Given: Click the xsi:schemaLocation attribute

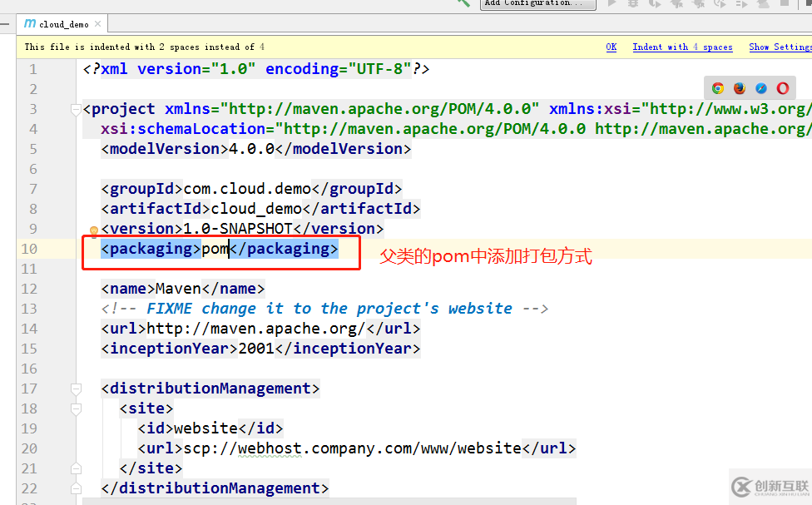Looking at the screenshot, I should [456, 129].
